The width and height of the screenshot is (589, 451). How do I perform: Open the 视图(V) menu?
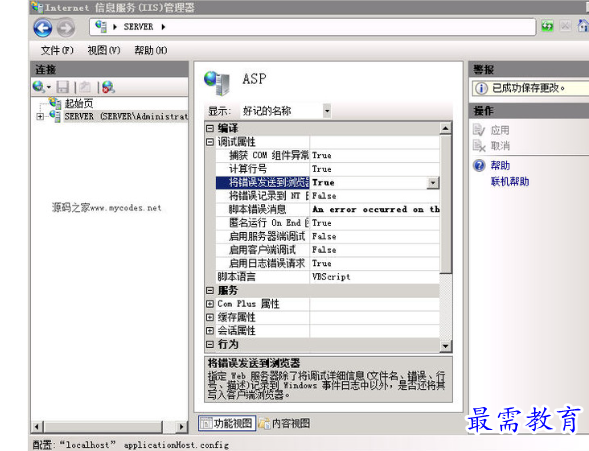104,50
